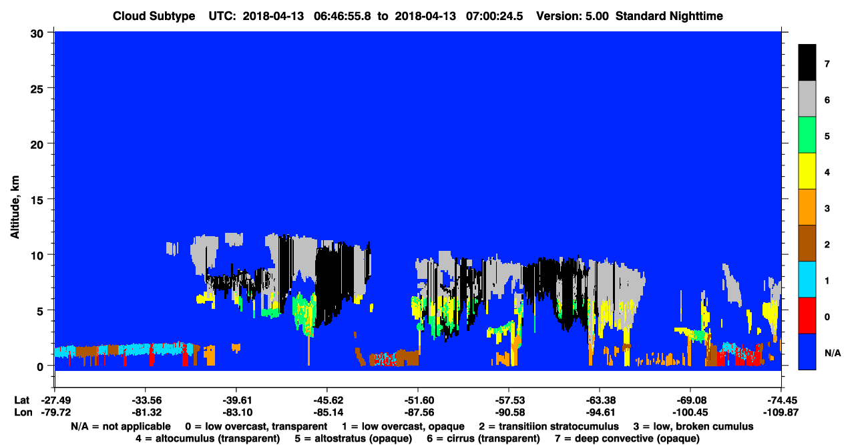Click the 'Version: 5.00' text
The image size is (868, 445).
click(x=572, y=16)
